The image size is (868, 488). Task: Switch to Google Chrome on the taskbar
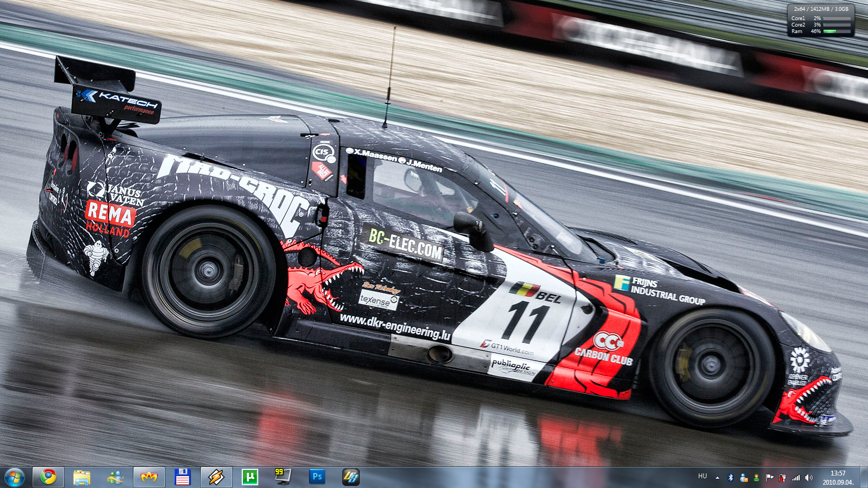click(x=48, y=477)
